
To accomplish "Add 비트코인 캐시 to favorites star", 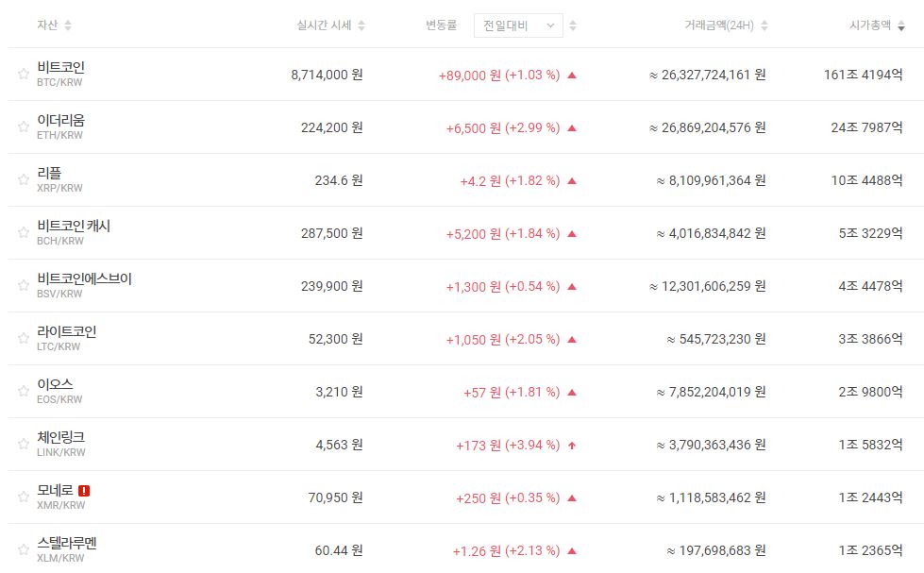I will [x=24, y=232].
